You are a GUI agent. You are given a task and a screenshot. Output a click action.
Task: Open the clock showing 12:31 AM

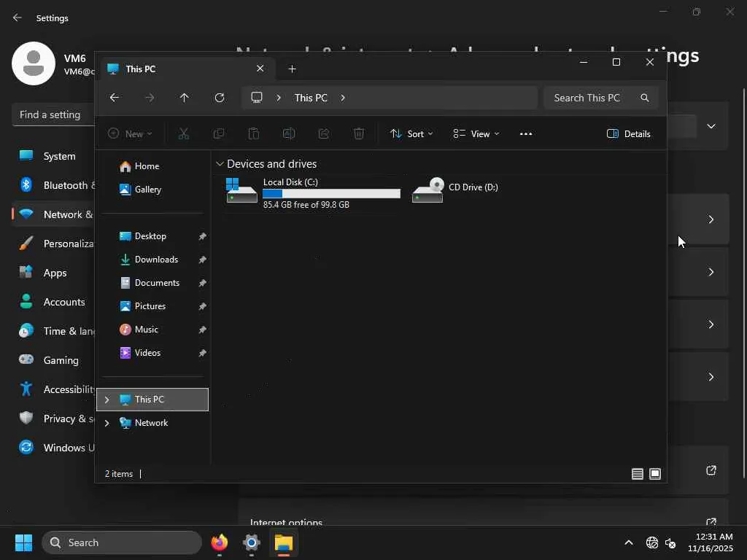(x=711, y=542)
